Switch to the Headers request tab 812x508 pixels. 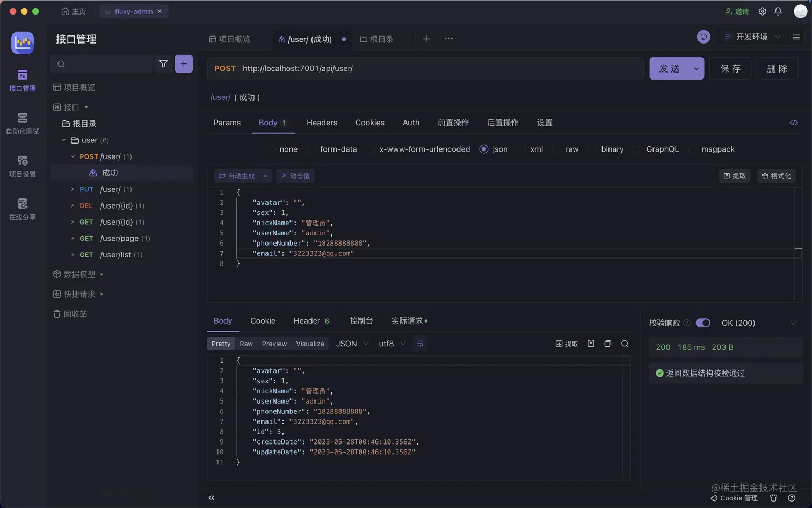[x=322, y=123]
